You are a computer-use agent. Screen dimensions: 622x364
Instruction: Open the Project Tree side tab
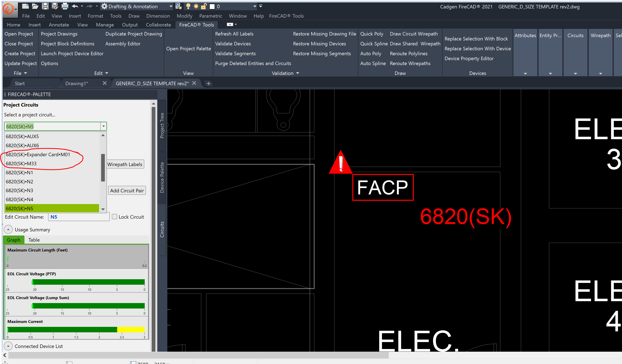point(162,125)
